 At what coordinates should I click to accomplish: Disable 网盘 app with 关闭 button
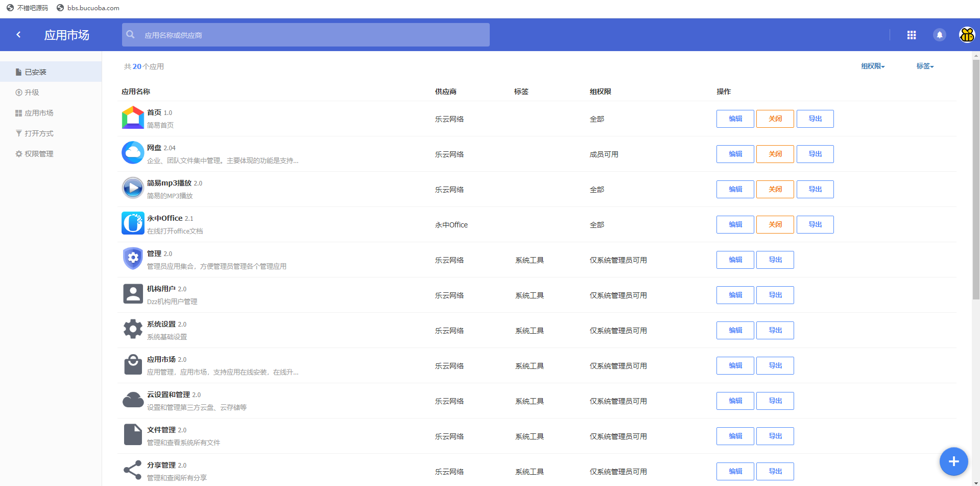[775, 154]
